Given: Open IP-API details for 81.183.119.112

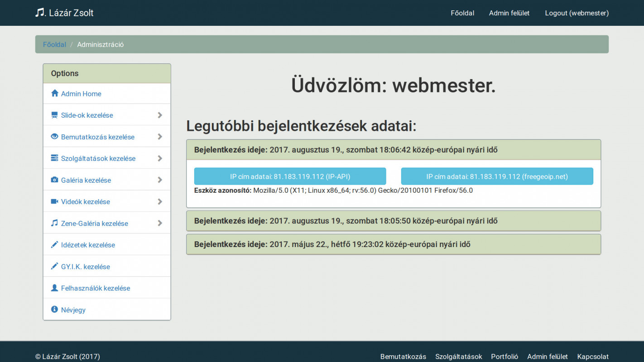Looking at the screenshot, I should coord(290,176).
